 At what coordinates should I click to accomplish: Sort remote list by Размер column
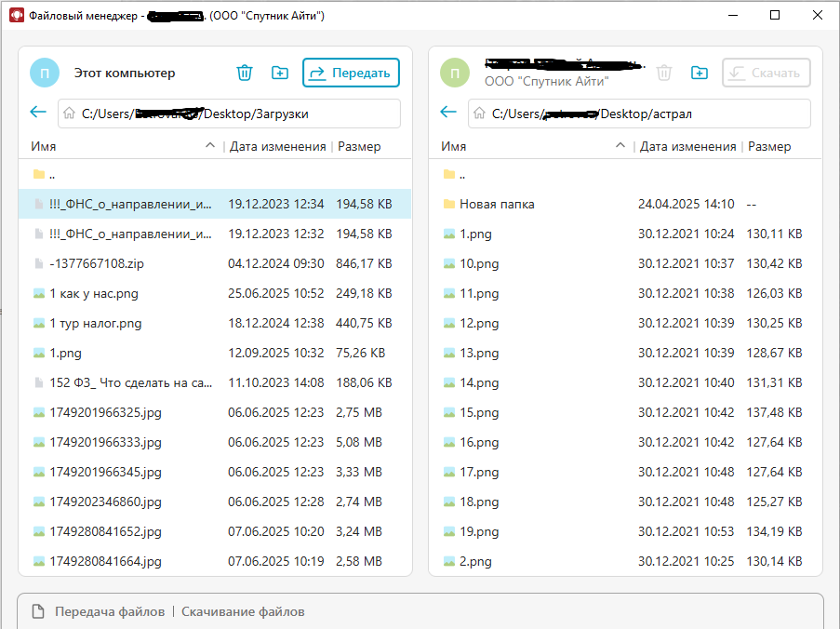[769, 146]
